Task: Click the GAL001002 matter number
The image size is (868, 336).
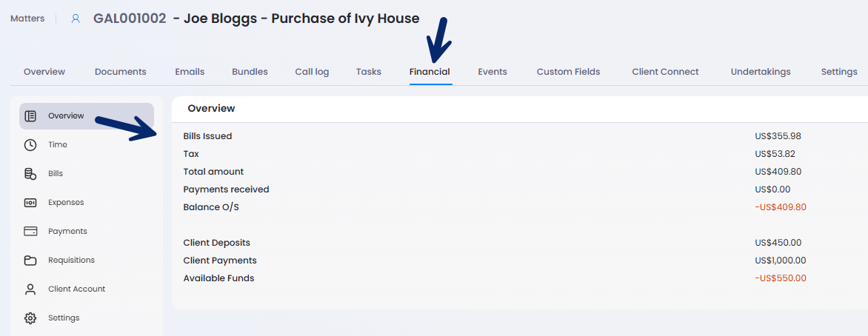Action: coord(130,19)
